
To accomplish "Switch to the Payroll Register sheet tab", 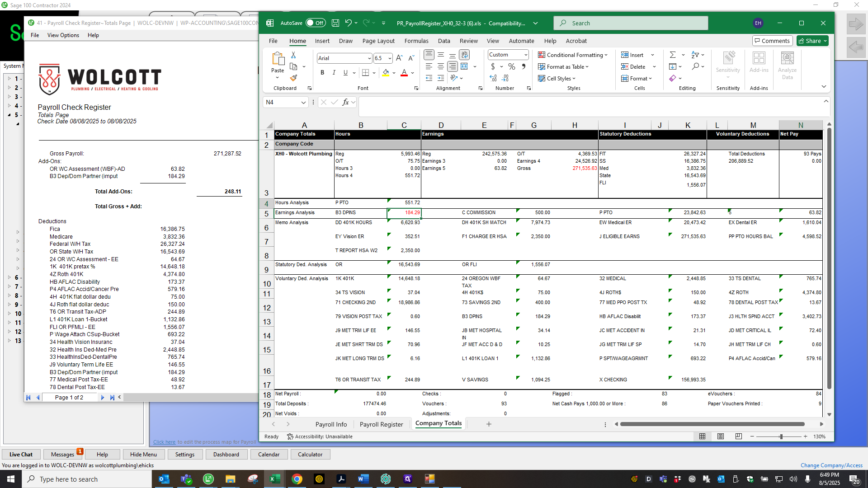I will pyautogui.click(x=381, y=424).
